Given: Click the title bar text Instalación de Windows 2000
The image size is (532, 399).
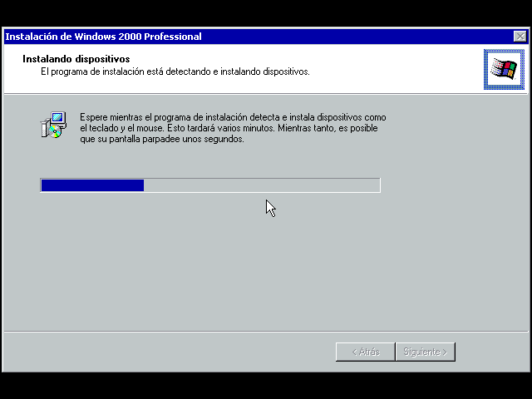Looking at the screenshot, I should (x=103, y=37).
